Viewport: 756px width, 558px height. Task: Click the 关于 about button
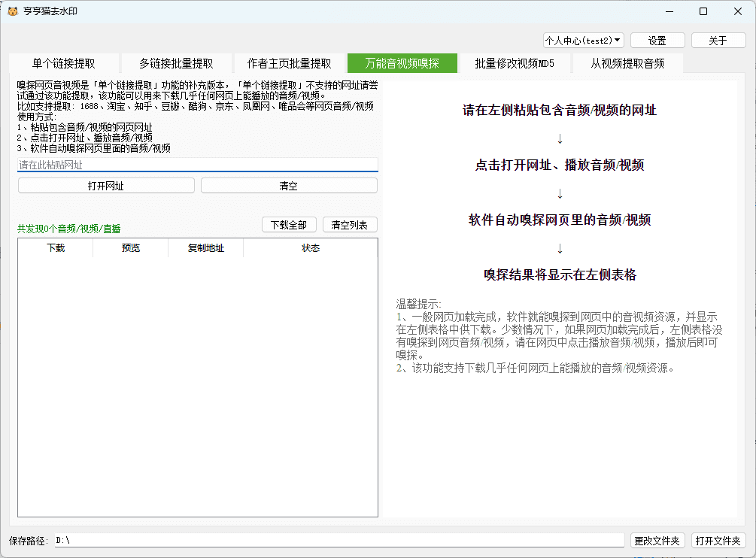tap(718, 40)
